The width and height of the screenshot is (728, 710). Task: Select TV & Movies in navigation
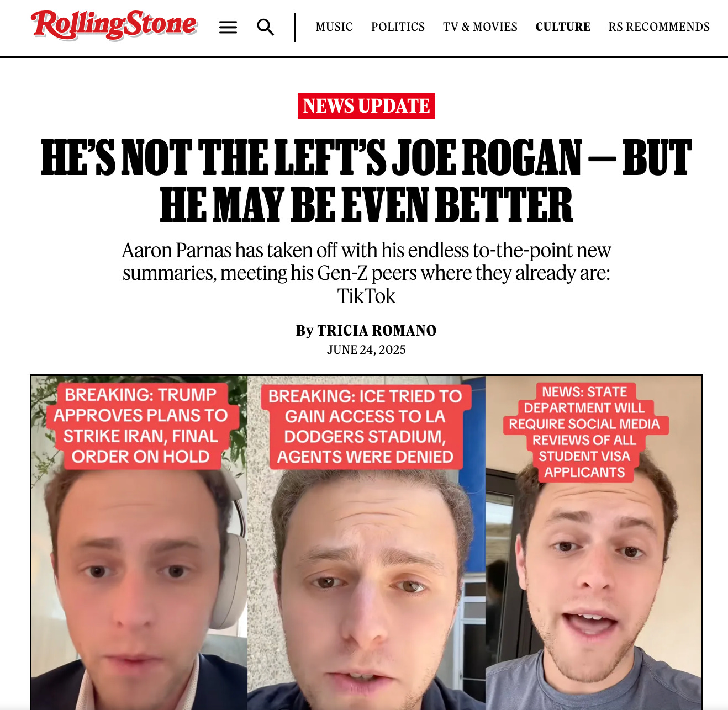point(480,27)
